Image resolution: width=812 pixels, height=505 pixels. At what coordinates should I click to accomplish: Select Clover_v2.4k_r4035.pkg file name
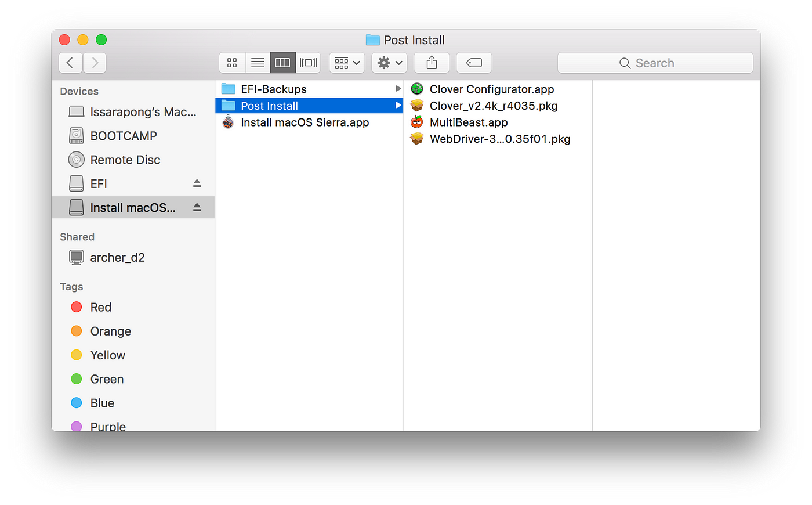(494, 106)
